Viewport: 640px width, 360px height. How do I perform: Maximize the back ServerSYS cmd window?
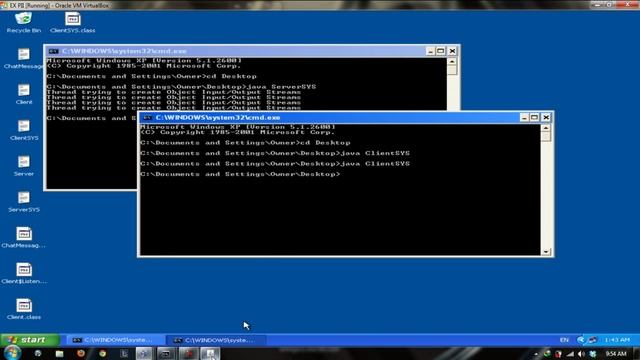[440, 51]
